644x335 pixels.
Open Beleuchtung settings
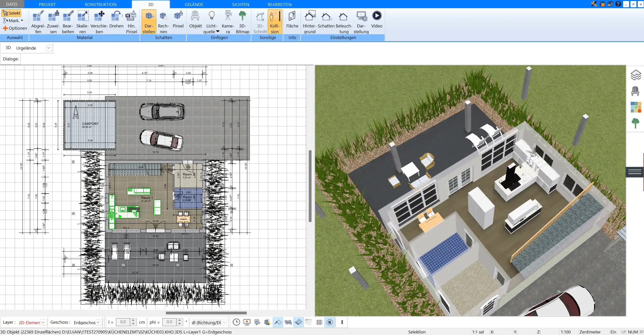344,22
